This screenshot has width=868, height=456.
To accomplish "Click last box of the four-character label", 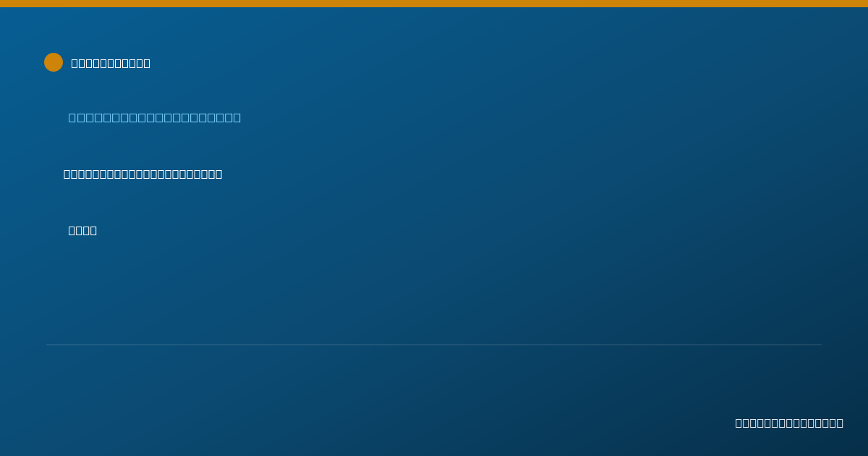I will [x=93, y=230].
